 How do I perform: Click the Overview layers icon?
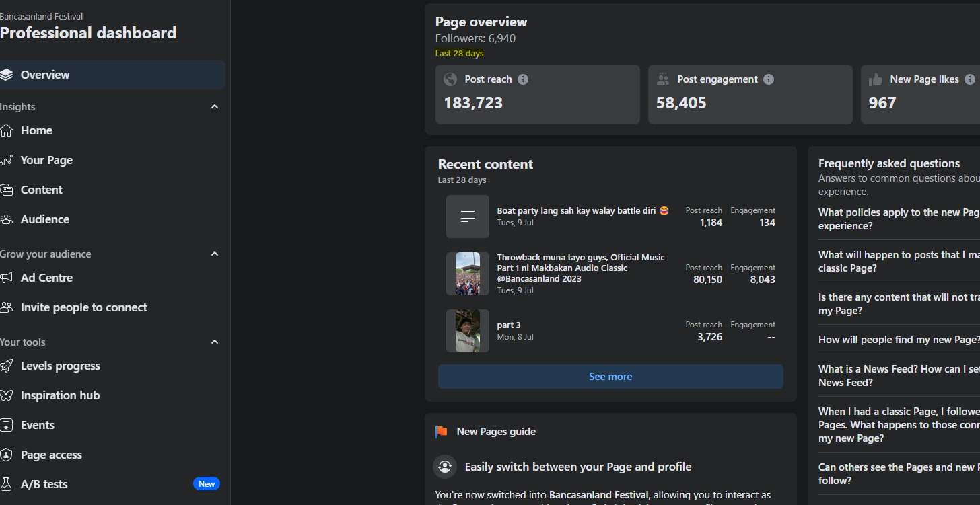coord(6,75)
